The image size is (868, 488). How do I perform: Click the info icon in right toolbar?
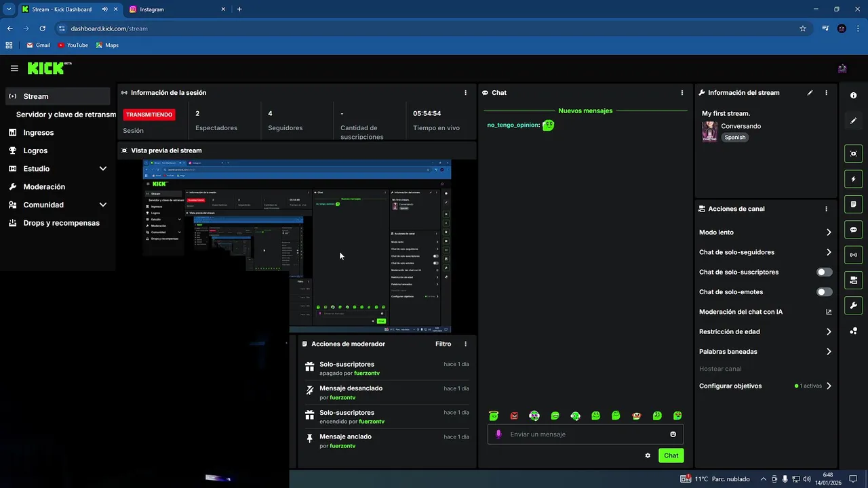(x=853, y=96)
